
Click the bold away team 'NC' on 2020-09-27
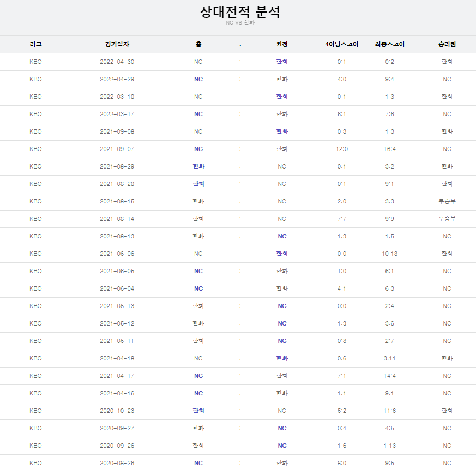282,428
